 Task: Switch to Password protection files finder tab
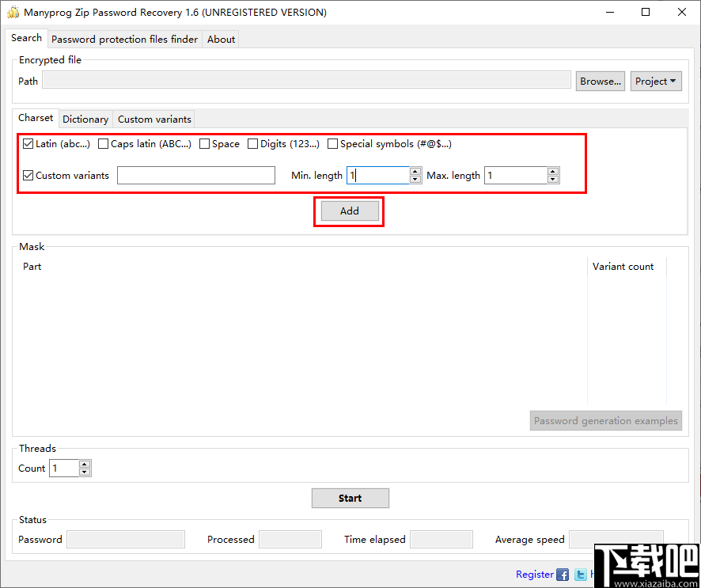click(123, 39)
